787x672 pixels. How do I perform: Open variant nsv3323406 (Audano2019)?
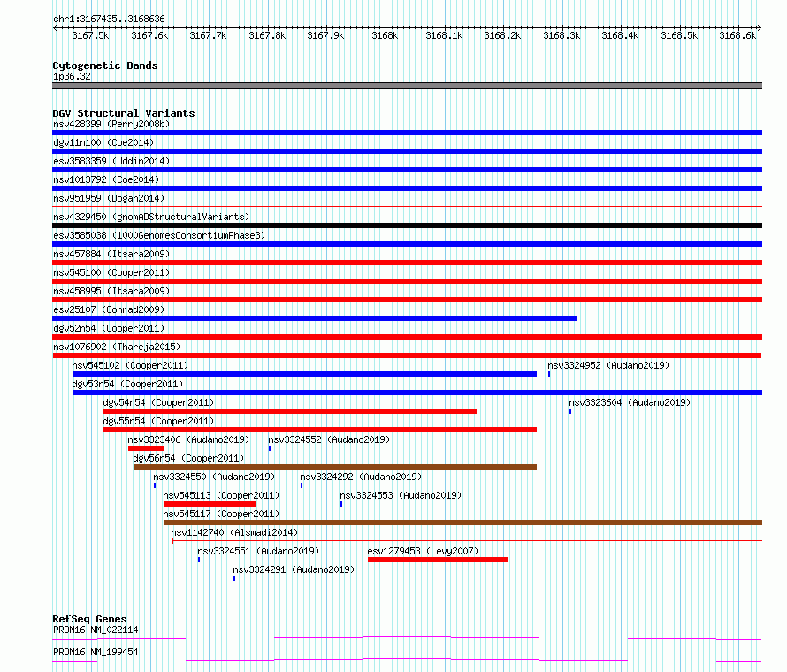click(x=188, y=439)
